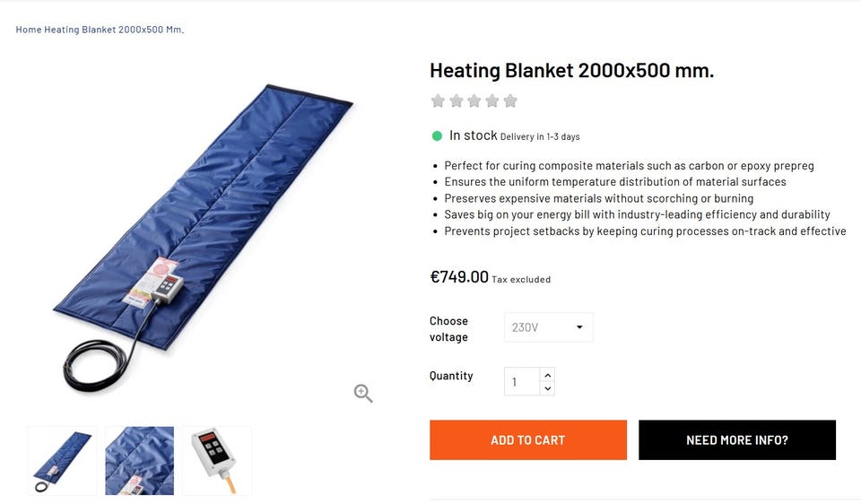861x504 pixels.
Task: Click the dropdown arrow beside 230V
Action: pos(579,327)
